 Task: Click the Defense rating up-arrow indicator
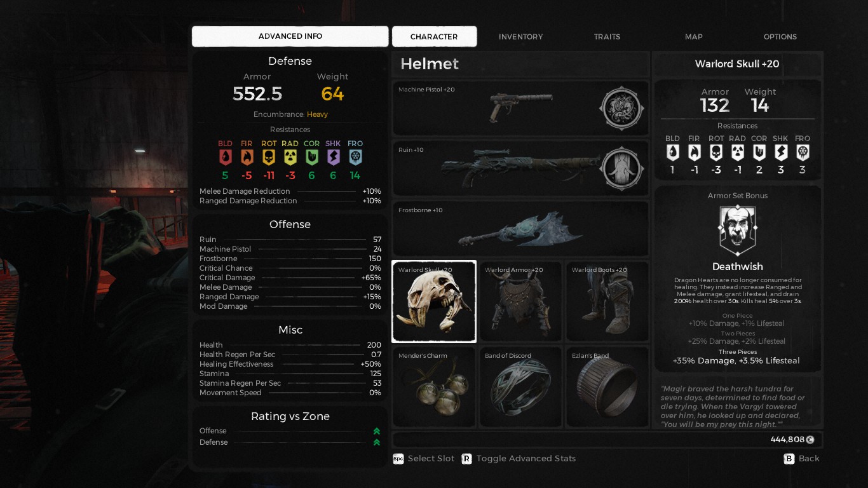pos(377,442)
